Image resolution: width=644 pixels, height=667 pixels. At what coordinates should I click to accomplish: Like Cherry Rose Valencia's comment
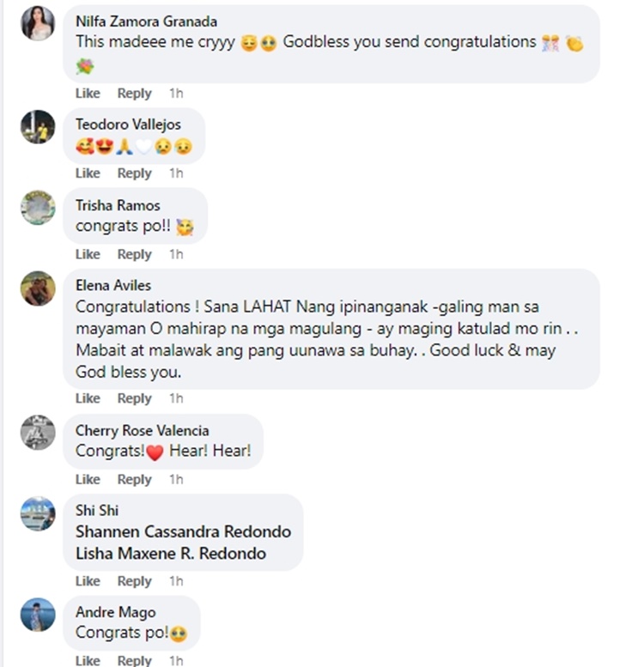[88, 479]
